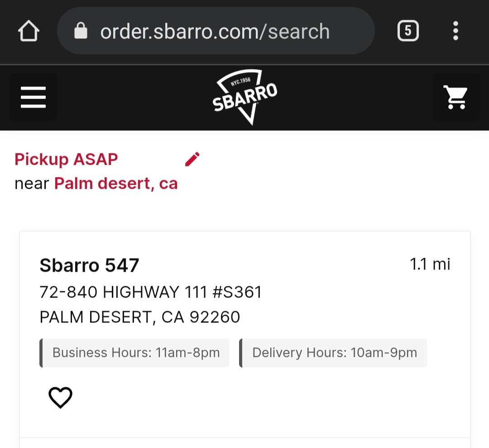Click the Delivery Hours 10am-9pm badge
Image resolution: width=489 pixels, height=448 pixels.
click(x=333, y=353)
